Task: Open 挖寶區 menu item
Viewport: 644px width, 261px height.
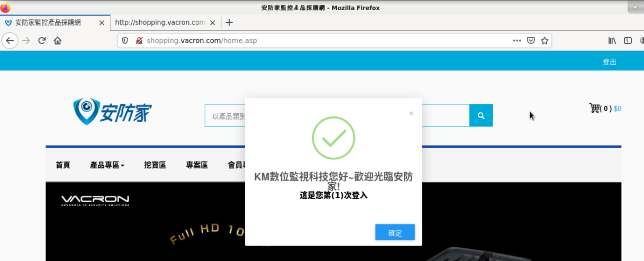Action: [x=155, y=165]
